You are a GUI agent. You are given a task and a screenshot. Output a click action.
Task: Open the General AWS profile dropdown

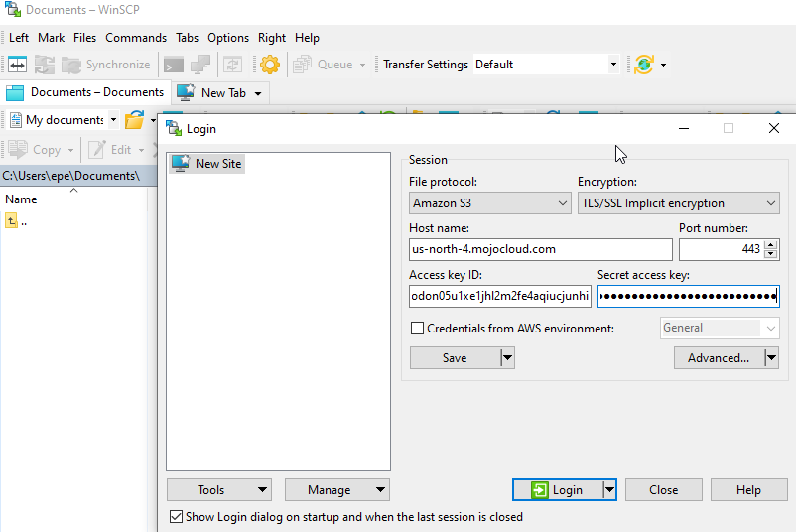[720, 328]
